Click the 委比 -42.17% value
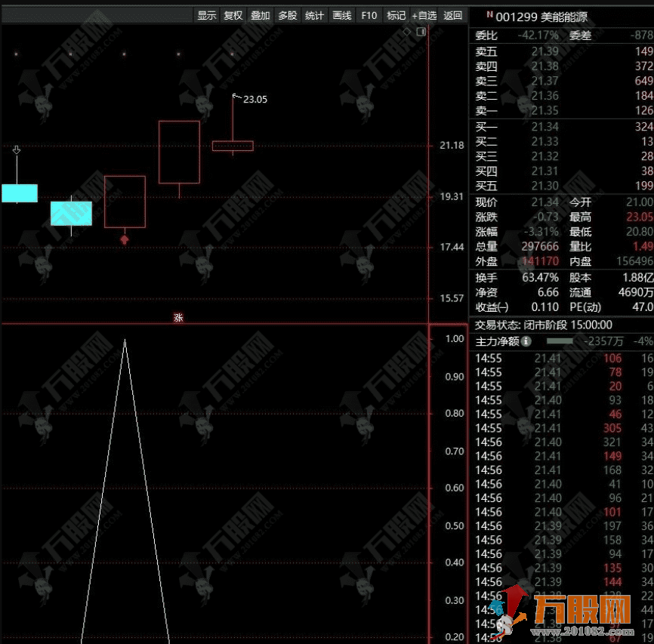 tap(538, 35)
